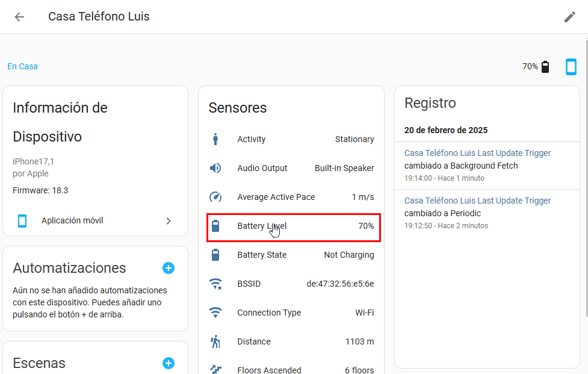Click the Activity sensor person icon

[215, 139]
